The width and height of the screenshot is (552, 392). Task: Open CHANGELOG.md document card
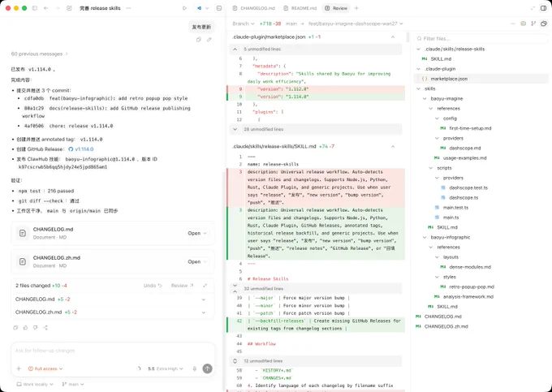coord(113,233)
